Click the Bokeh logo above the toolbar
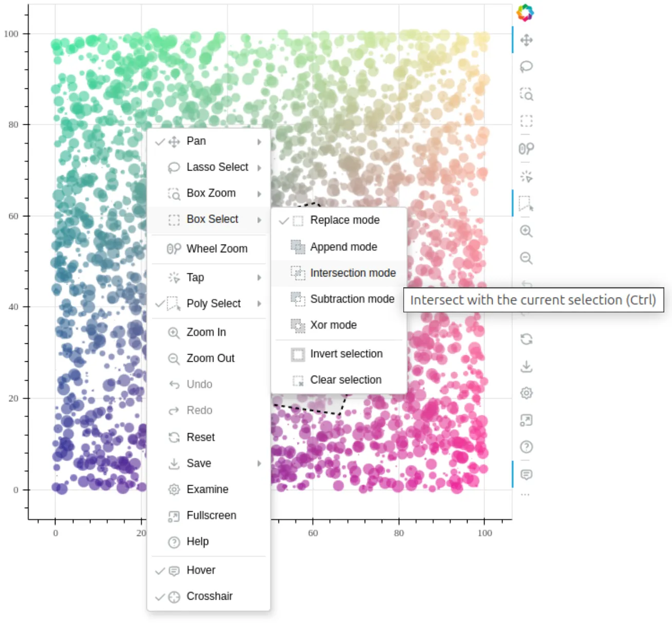This screenshot has width=672, height=630. click(526, 12)
